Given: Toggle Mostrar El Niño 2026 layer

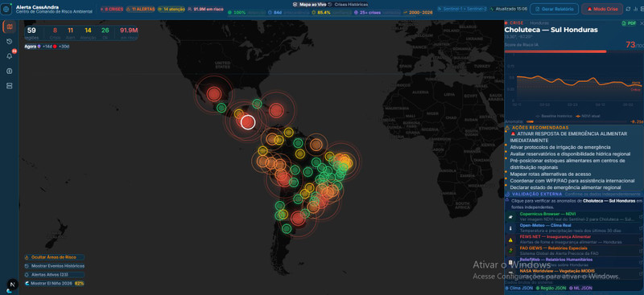Looking at the screenshot, I should [55, 284].
